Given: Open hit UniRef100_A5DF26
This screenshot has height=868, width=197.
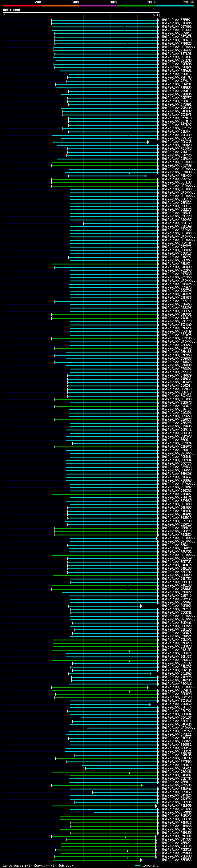Looking at the screenshot, I should [176, 850].
